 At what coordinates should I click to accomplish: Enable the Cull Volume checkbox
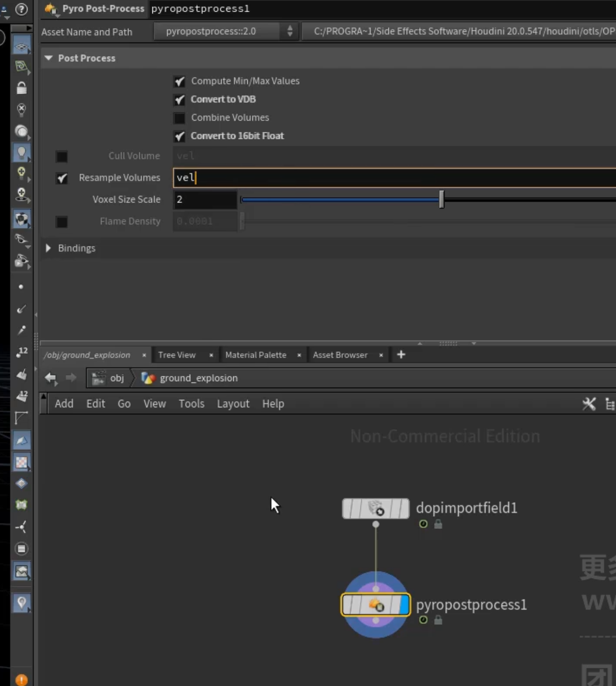[62, 156]
